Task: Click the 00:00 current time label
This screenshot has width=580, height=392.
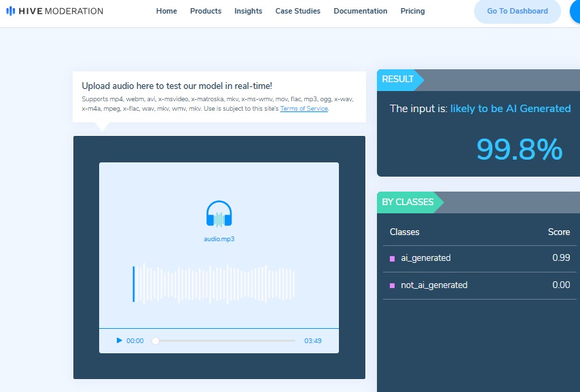Action: (x=135, y=341)
